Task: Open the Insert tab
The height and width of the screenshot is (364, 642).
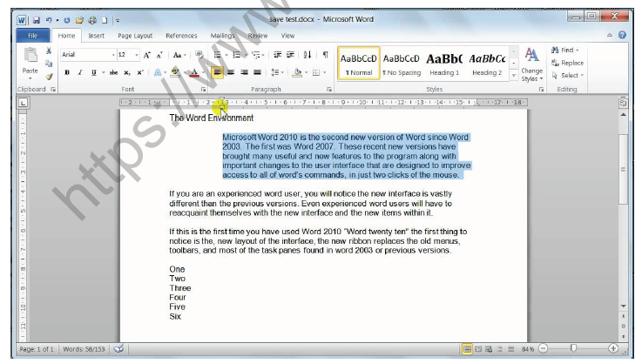Action: (x=96, y=36)
